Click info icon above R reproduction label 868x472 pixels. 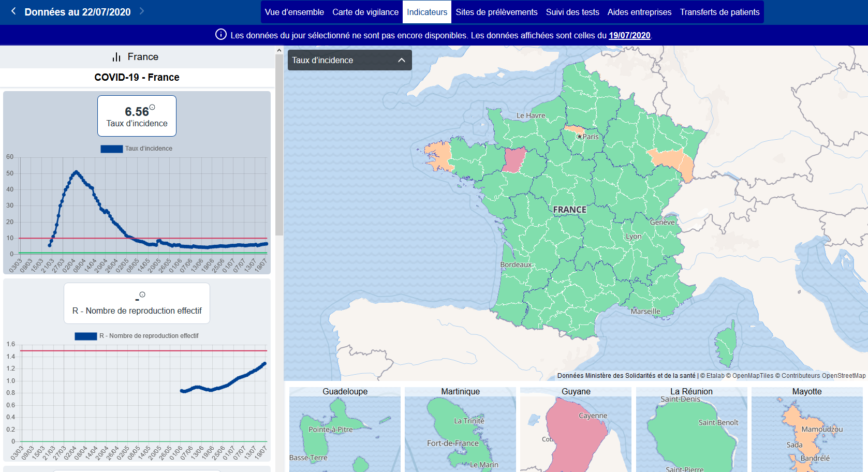142,294
